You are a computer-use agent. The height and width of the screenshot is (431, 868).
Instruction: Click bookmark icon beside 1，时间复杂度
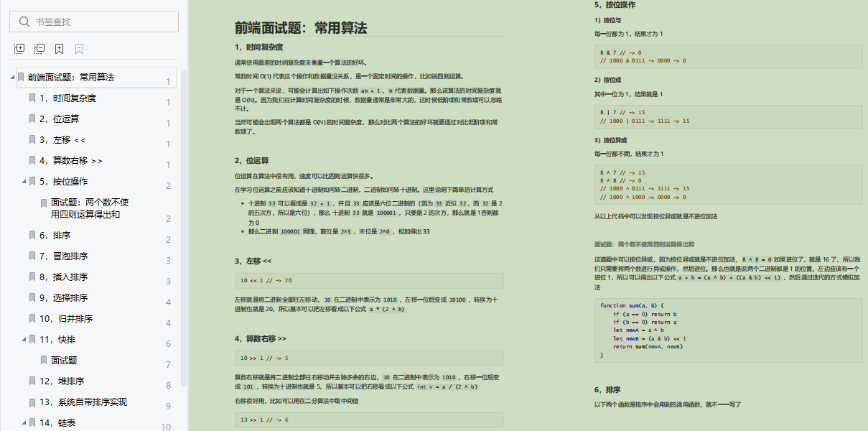tap(32, 98)
